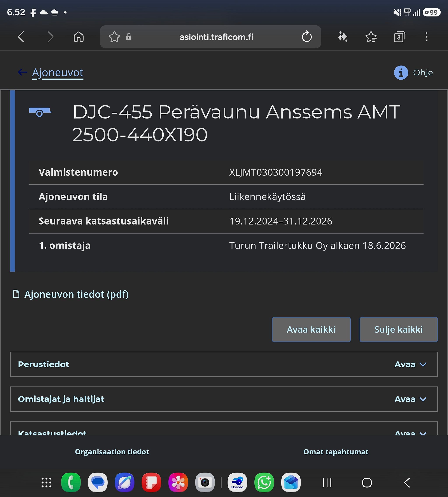
Task: Tap the browser forward arrow
Action: pyautogui.click(x=50, y=37)
